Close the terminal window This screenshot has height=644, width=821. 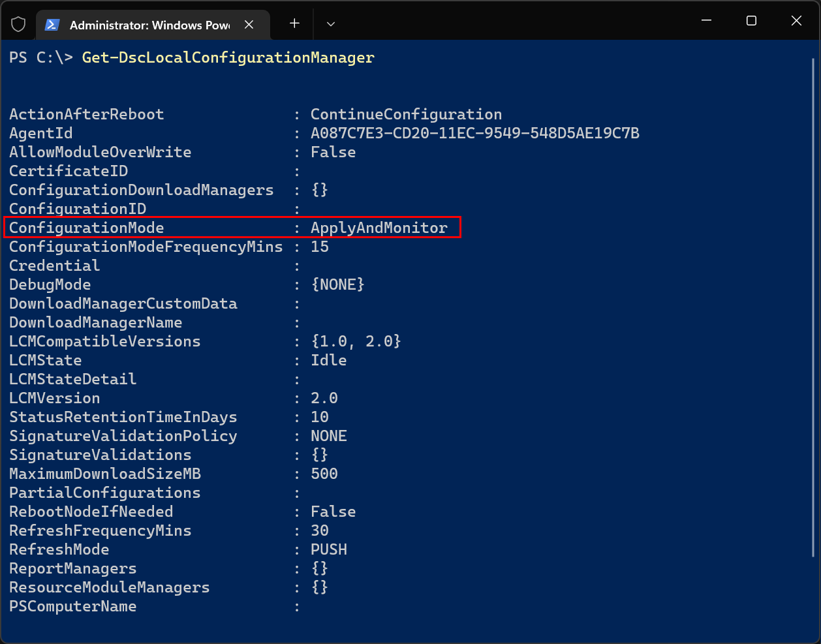pos(796,21)
